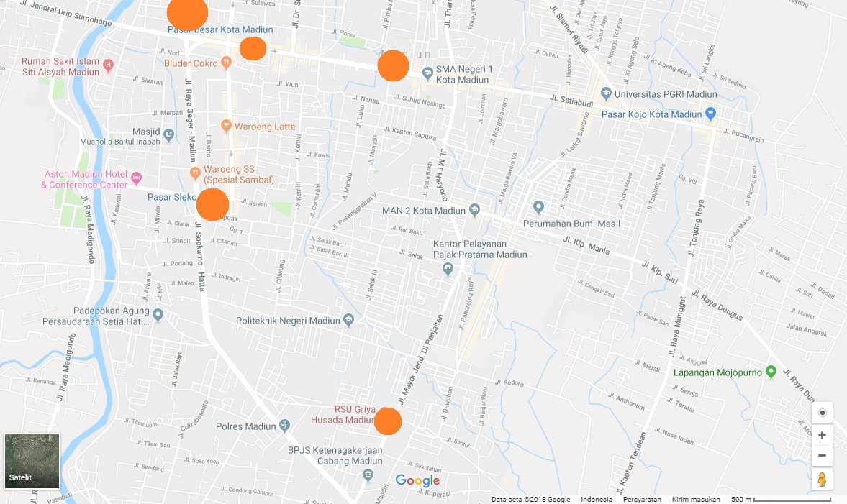The width and height of the screenshot is (847, 504).
Task: Select the orange marker near RSU Griya Husada
Action: [388, 421]
